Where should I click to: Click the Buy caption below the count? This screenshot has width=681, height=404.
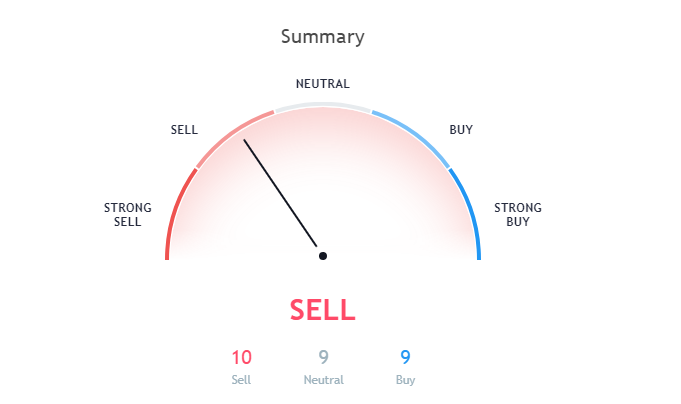405,380
